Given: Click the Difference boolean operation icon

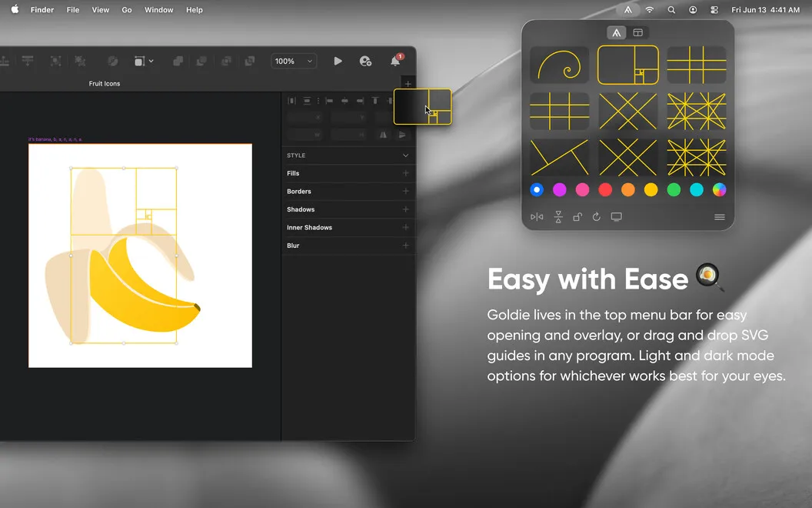Looking at the screenshot, I should point(250,61).
